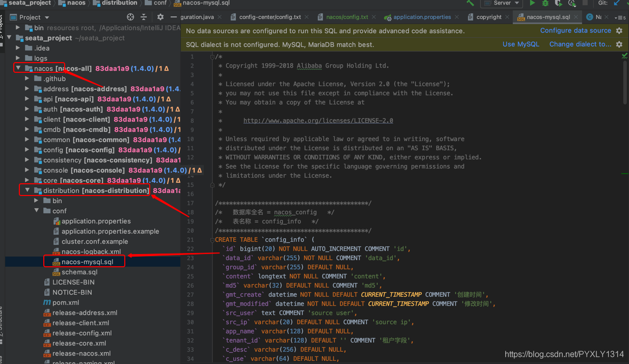Viewport: 629px width, 364px height.
Task: Select application.properties in the conf folder
Action: [96, 221]
